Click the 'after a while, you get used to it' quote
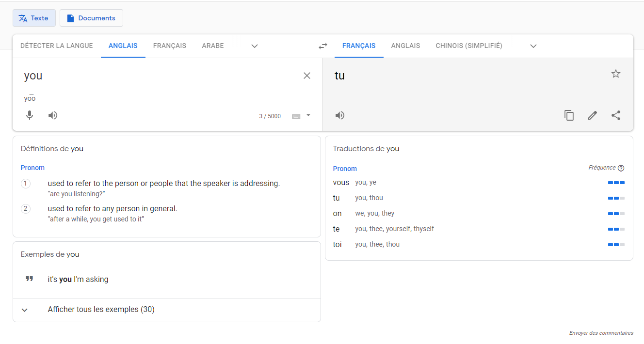This screenshot has width=644, height=344. tap(96, 219)
